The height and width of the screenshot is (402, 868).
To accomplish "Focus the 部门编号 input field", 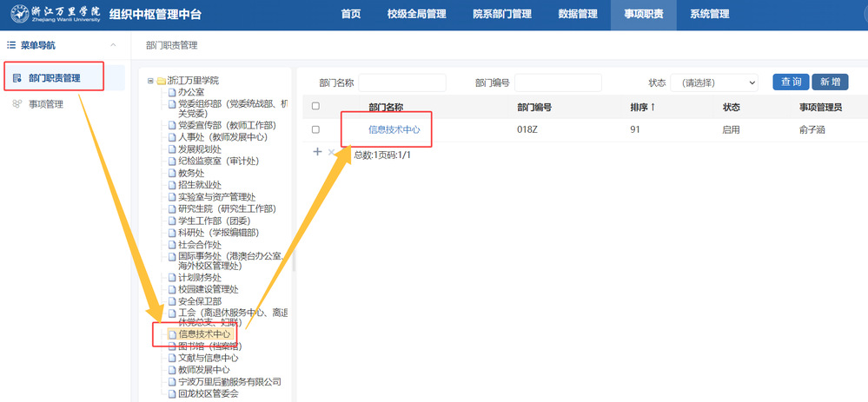I will [558, 83].
